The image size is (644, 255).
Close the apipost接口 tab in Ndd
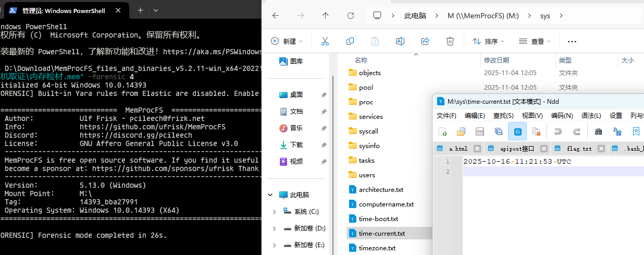544,149
